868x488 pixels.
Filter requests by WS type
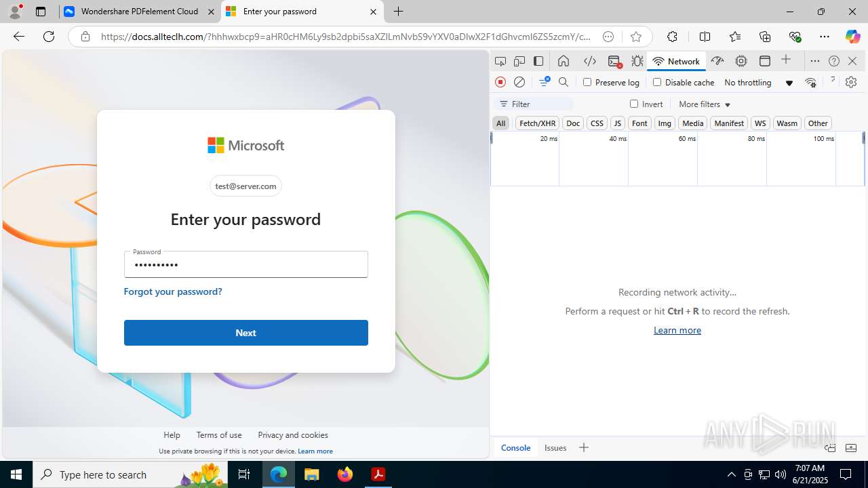click(760, 123)
